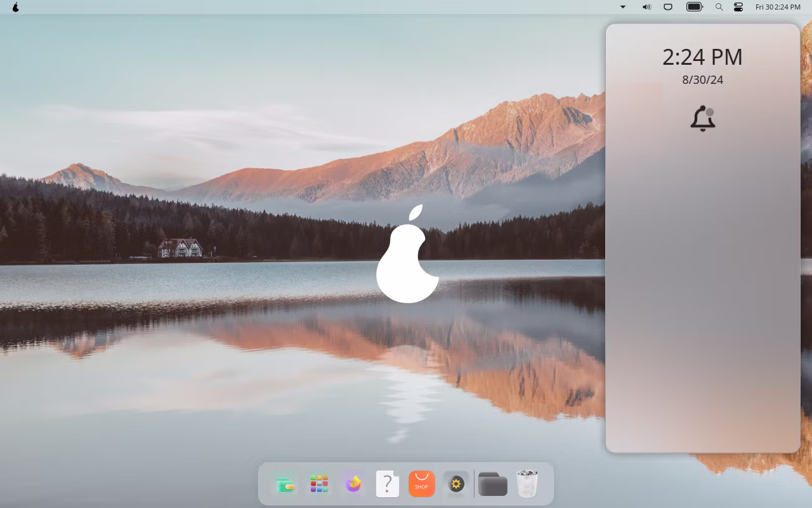Viewport: 812px width, 508px height.
Task: Open search with the magnifier icon
Action: click(x=719, y=7)
